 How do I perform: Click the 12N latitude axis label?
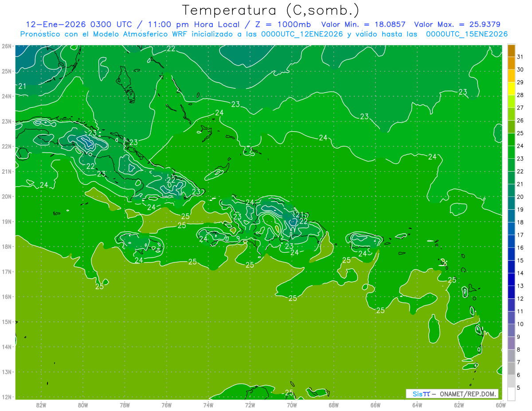6,397
